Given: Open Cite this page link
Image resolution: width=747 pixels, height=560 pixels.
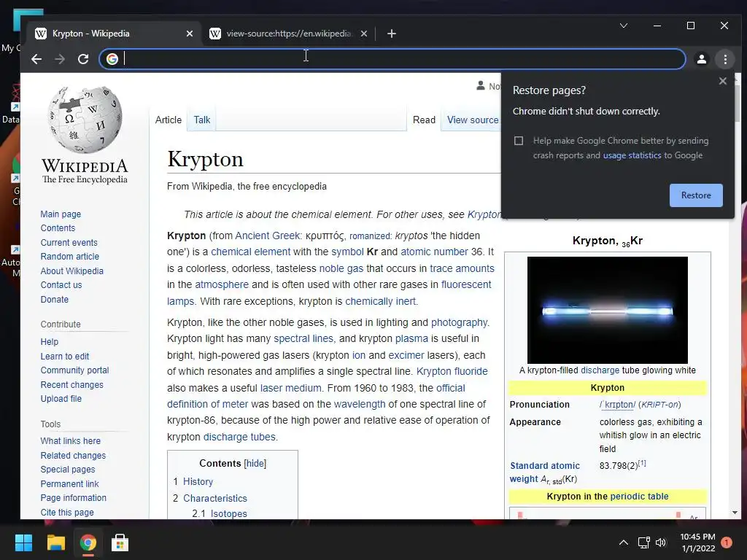Looking at the screenshot, I should pyautogui.click(x=67, y=513).
